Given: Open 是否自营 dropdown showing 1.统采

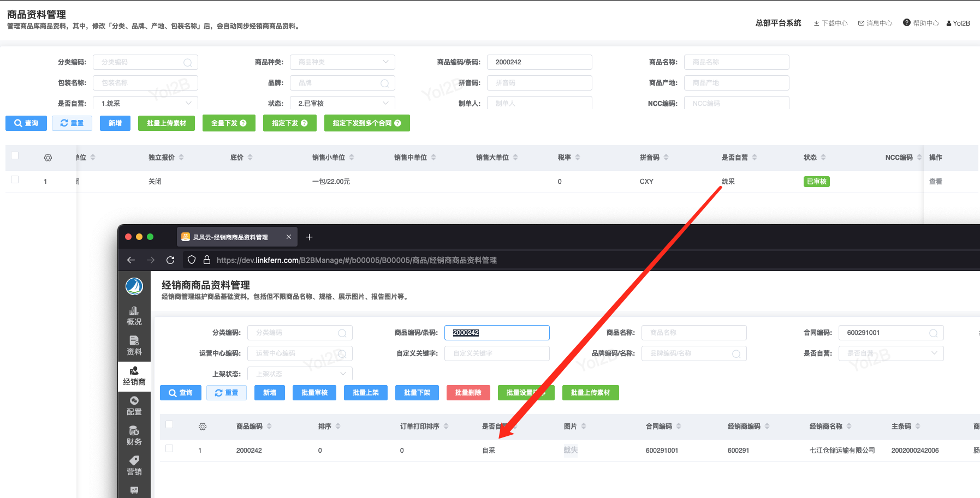Looking at the screenshot, I should [145, 103].
